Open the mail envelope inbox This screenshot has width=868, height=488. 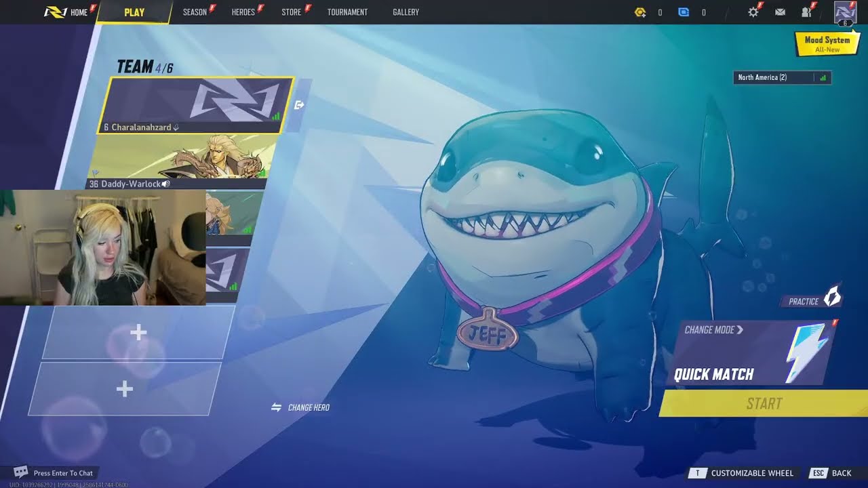[x=780, y=12]
